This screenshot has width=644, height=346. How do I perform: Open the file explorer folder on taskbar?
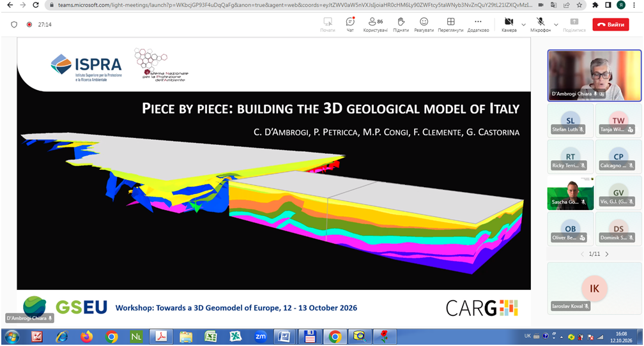186,337
